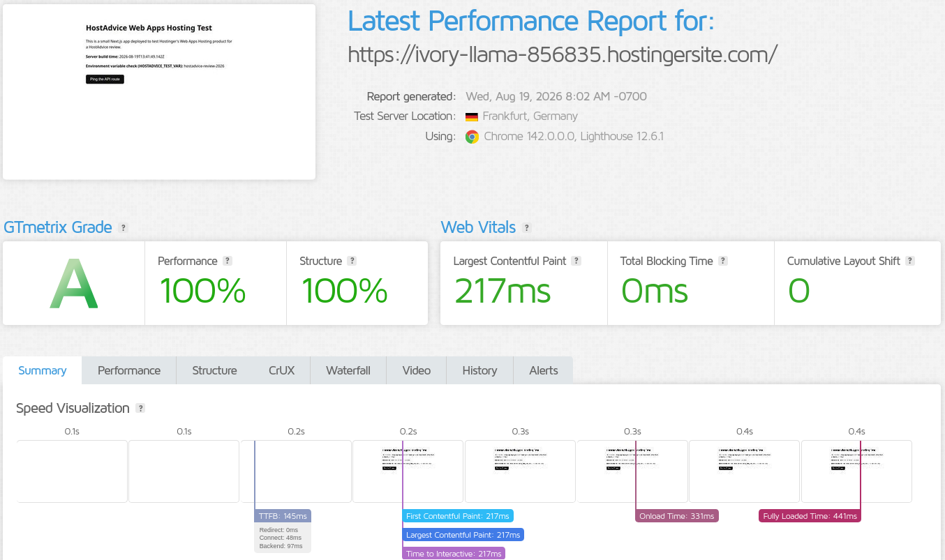Click the Backend: 97ms detail
Image resolution: width=945 pixels, height=560 pixels.
[x=281, y=546]
